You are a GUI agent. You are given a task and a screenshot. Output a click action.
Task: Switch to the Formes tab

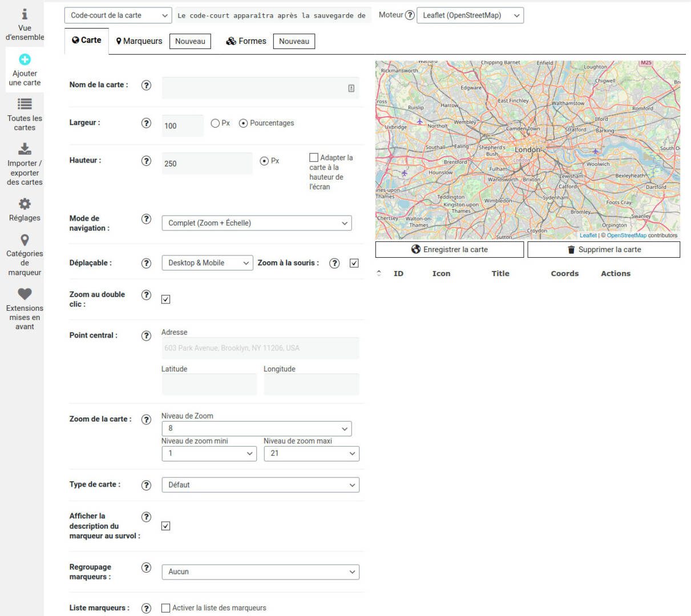coord(247,41)
